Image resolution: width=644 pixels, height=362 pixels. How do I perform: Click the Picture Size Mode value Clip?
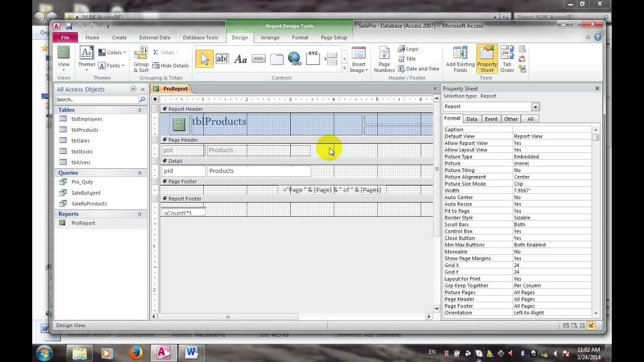[552, 184]
